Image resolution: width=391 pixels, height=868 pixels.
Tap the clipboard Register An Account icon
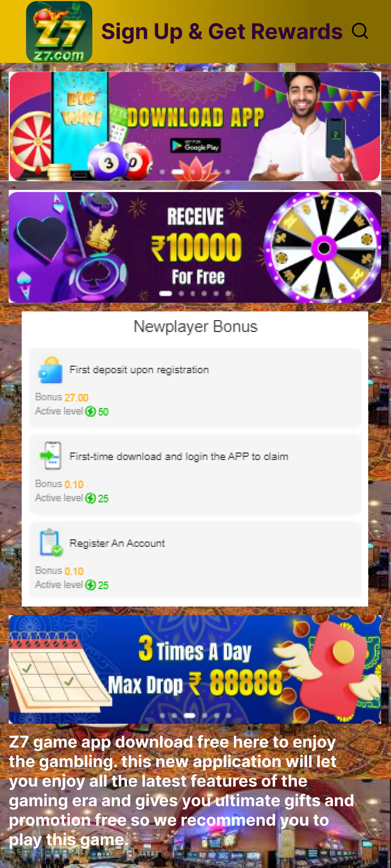pos(51,542)
